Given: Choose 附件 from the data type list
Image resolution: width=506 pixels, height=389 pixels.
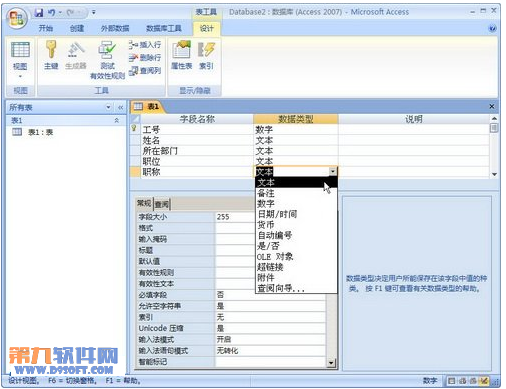Looking at the screenshot, I should pyautogui.click(x=296, y=278).
